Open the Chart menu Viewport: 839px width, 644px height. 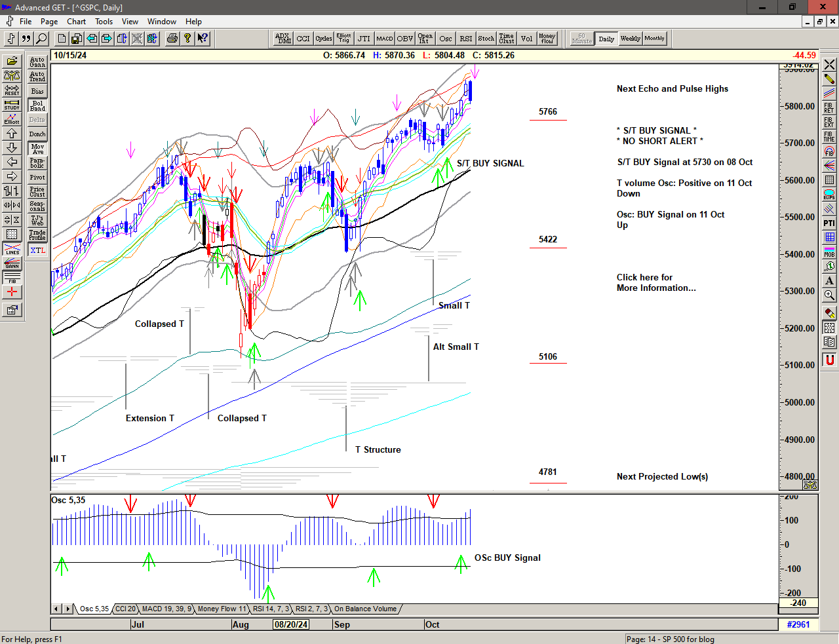pos(76,22)
